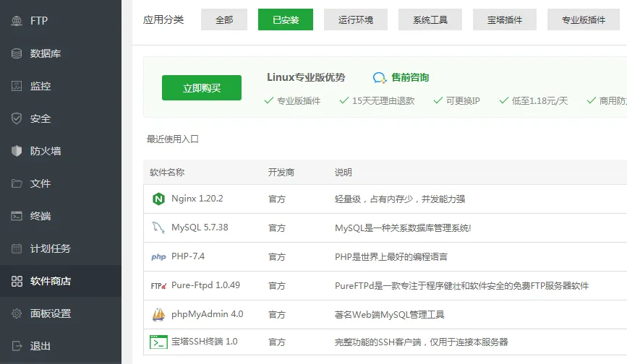The height and width of the screenshot is (364, 627).
Task: Open 软件商店 in the sidebar
Action: (x=50, y=281)
